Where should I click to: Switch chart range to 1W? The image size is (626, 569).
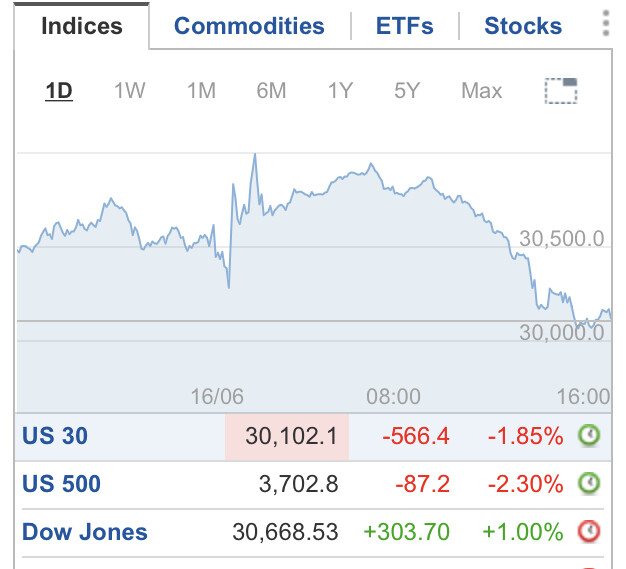click(129, 91)
